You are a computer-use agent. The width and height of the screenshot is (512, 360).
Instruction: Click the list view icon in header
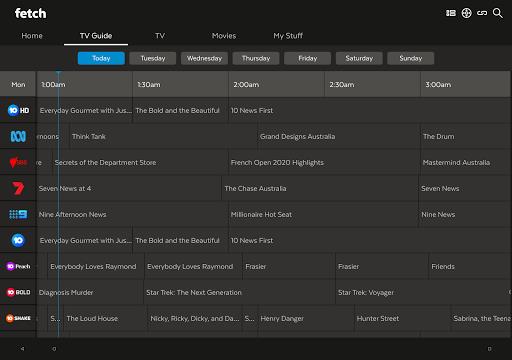coord(451,13)
